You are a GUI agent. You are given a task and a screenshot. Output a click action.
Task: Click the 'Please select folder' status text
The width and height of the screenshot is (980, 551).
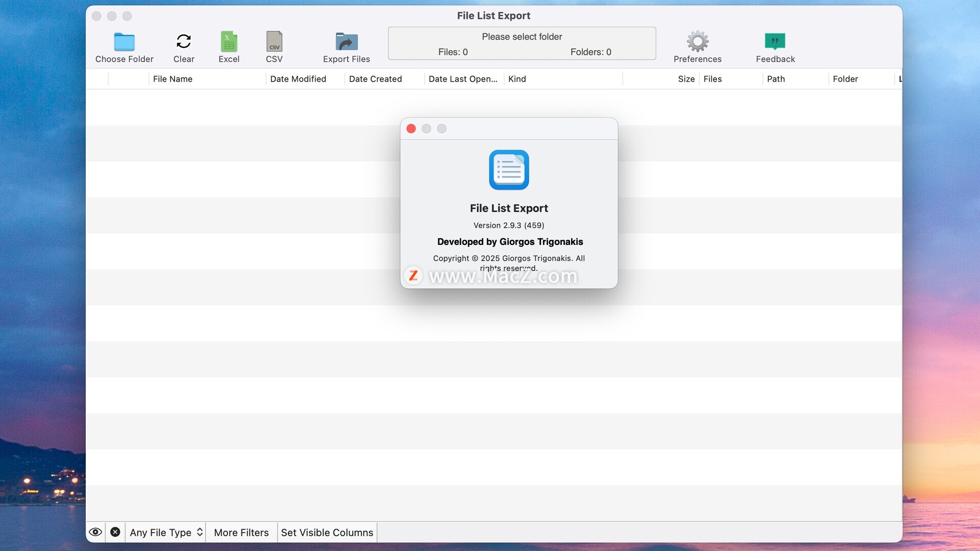click(x=522, y=37)
